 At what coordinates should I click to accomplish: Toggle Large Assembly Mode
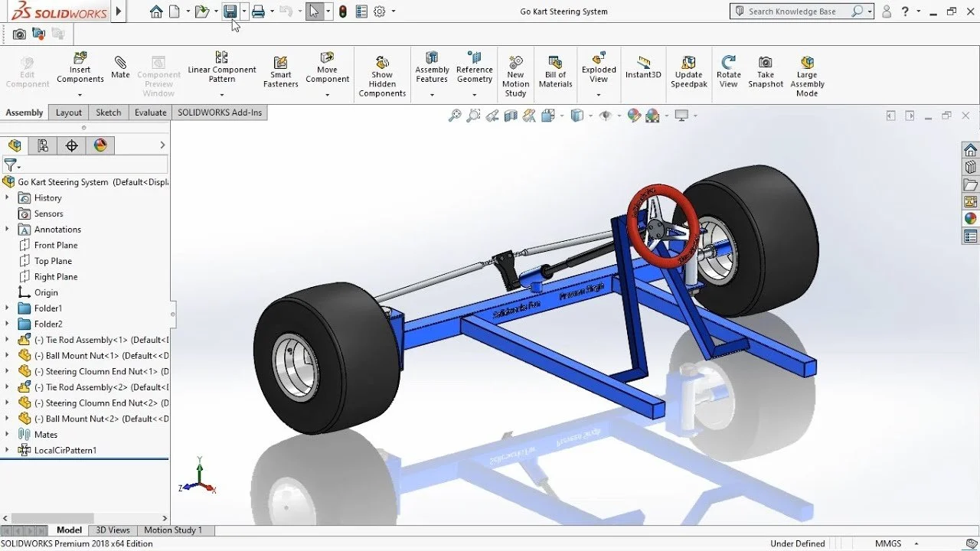click(x=807, y=76)
